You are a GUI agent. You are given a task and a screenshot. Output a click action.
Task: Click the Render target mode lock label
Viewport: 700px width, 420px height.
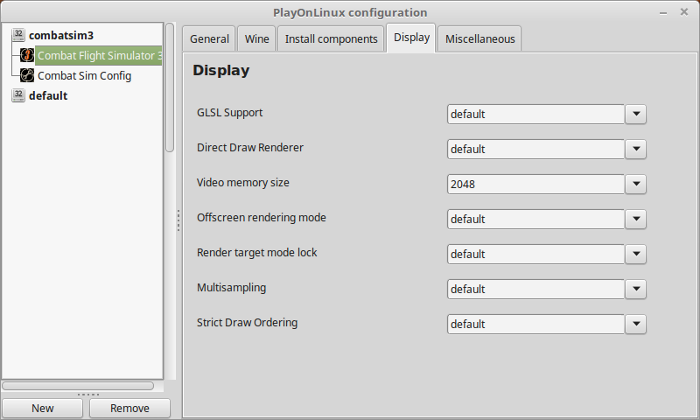tap(257, 253)
